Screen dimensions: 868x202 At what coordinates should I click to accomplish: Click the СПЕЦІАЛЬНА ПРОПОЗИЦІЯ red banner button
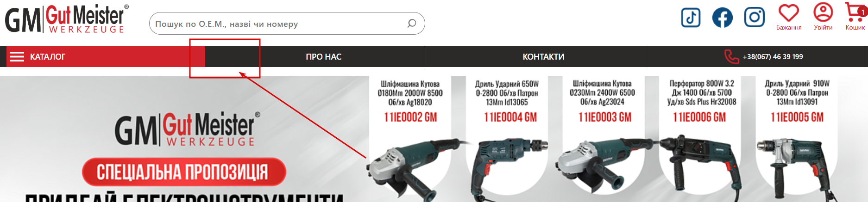(x=184, y=172)
